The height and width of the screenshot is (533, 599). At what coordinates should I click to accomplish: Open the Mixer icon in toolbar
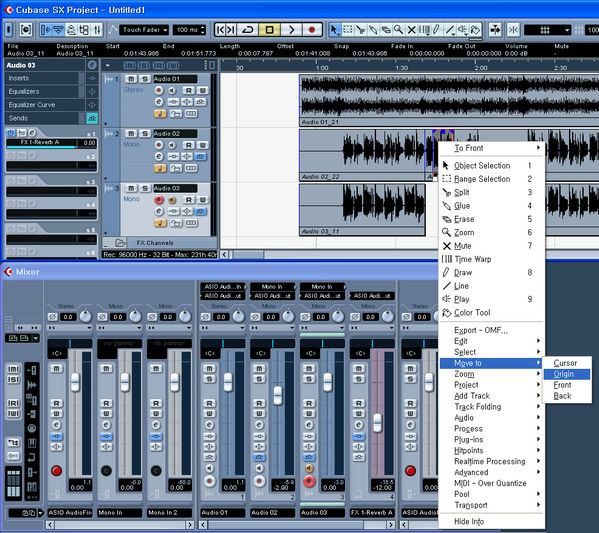coord(97,30)
